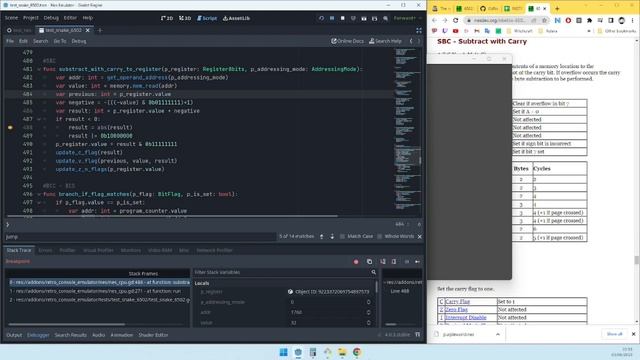Viewport: 640px width, 360px height.
Task: Switch to the Monitors debugger tab
Action: tap(131, 250)
